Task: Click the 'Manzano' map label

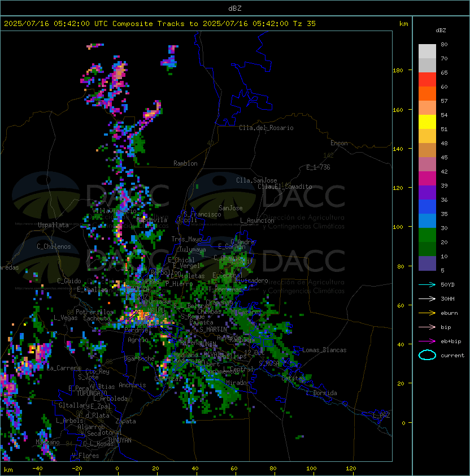Action: click(x=47, y=442)
